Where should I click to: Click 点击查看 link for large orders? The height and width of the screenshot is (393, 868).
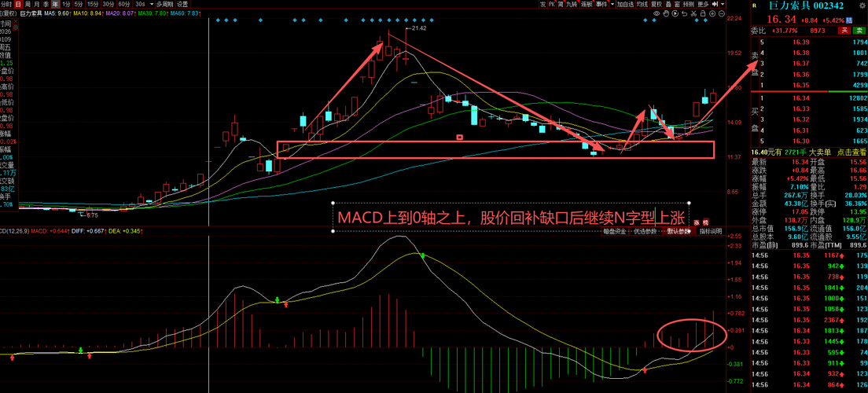pyautogui.click(x=852, y=152)
